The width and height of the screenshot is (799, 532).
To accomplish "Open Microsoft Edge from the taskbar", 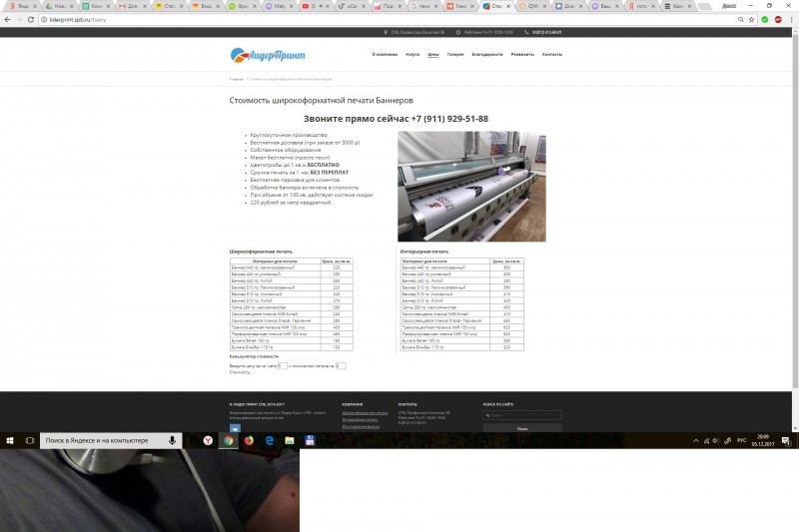I will (269, 440).
